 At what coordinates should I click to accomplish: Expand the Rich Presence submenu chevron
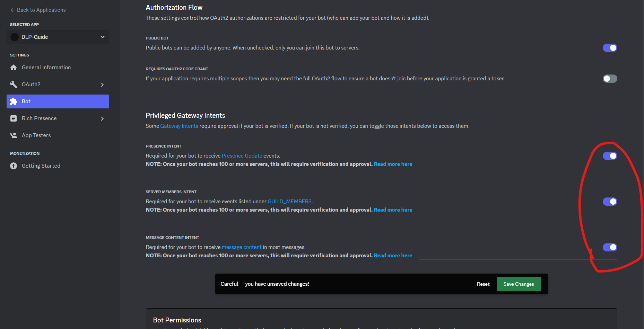[102, 118]
